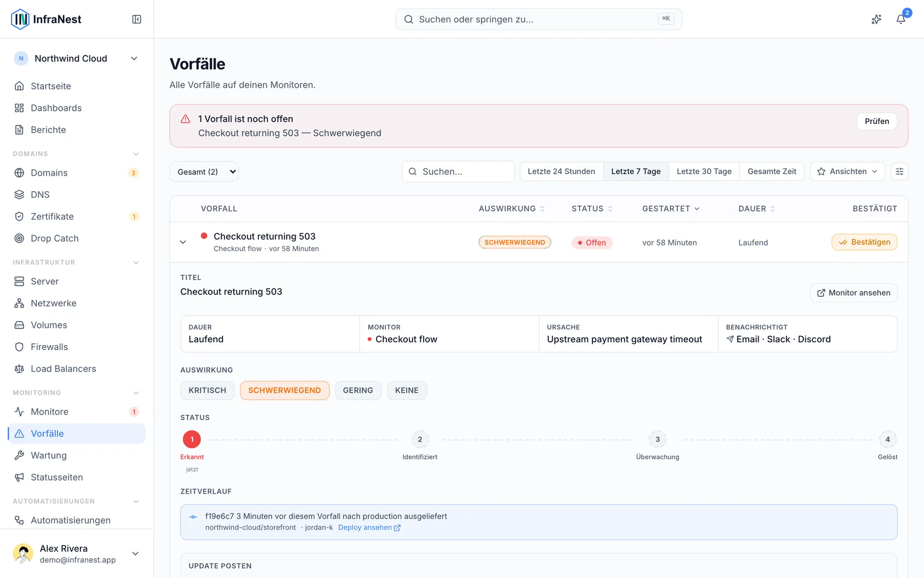This screenshot has width=924, height=578.
Task: Open the Gesamt (2) filter dropdown
Action: [x=204, y=171]
